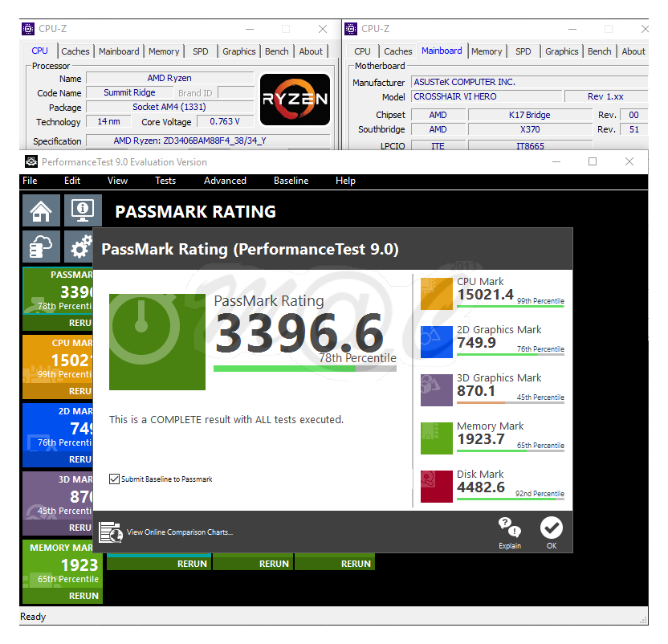Switch to Bench tab in left CPU-Z
Image resolution: width=668 pixels, height=644 pixels.
[x=276, y=51]
